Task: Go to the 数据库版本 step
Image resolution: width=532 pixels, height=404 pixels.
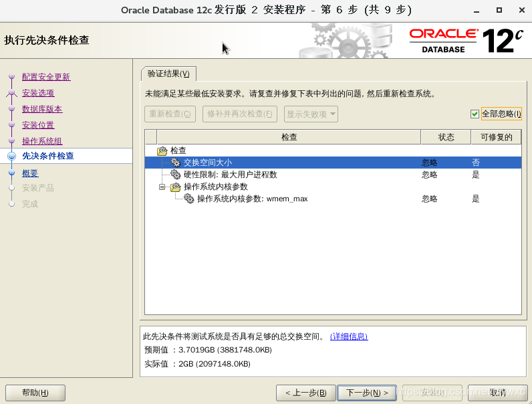Action: [x=42, y=109]
